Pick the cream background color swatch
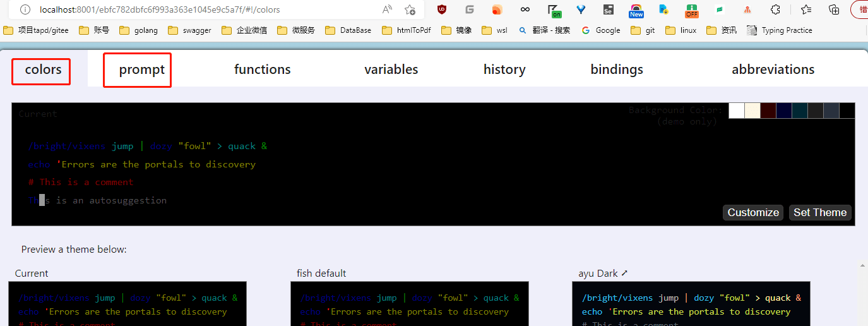The image size is (868, 326). click(752, 111)
